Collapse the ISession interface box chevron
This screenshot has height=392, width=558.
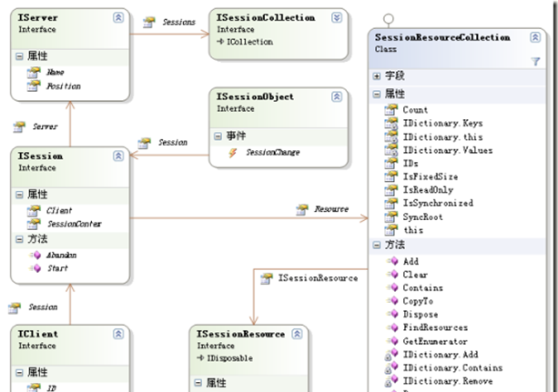[118, 156]
